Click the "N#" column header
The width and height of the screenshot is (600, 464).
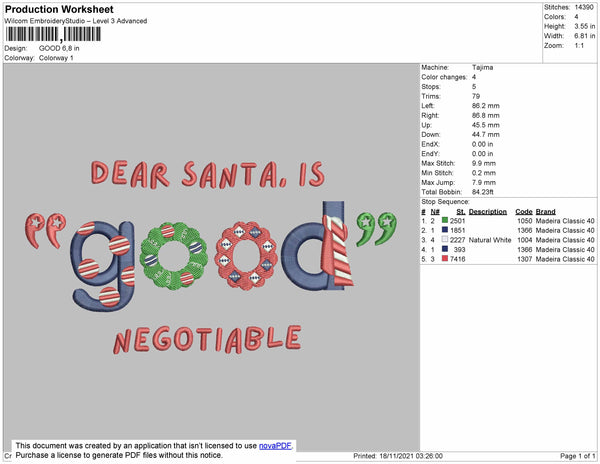click(435, 212)
